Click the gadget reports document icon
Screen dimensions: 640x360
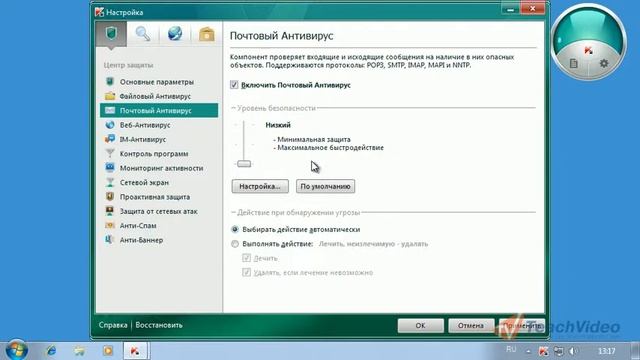[573, 63]
